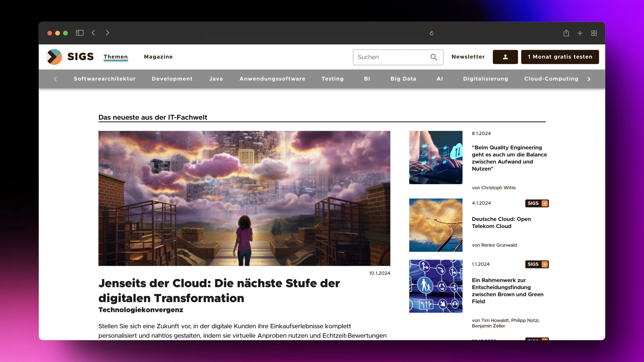Open the Jenseits der Cloud headline
This screenshot has width=644, height=362.
[219, 290]
